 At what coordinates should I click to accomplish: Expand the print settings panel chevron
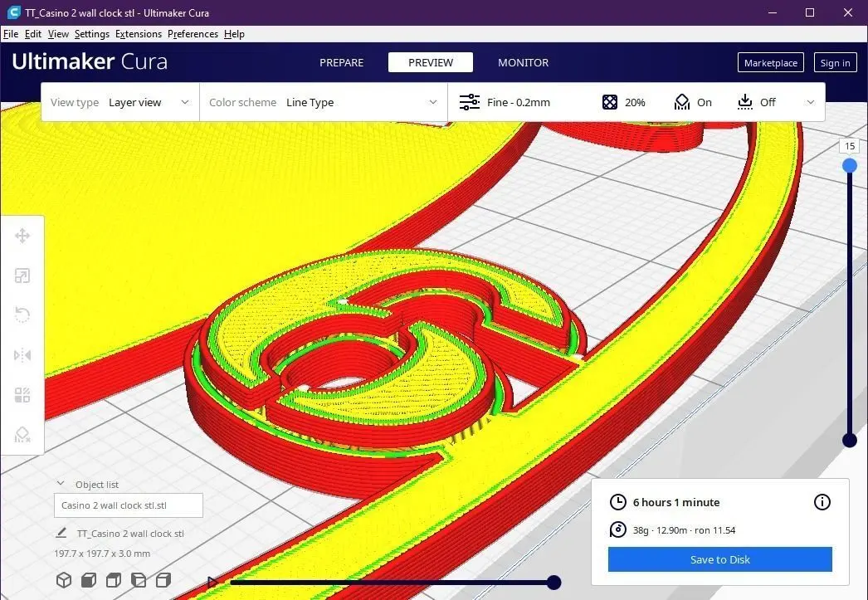click(x=811, y=102)
